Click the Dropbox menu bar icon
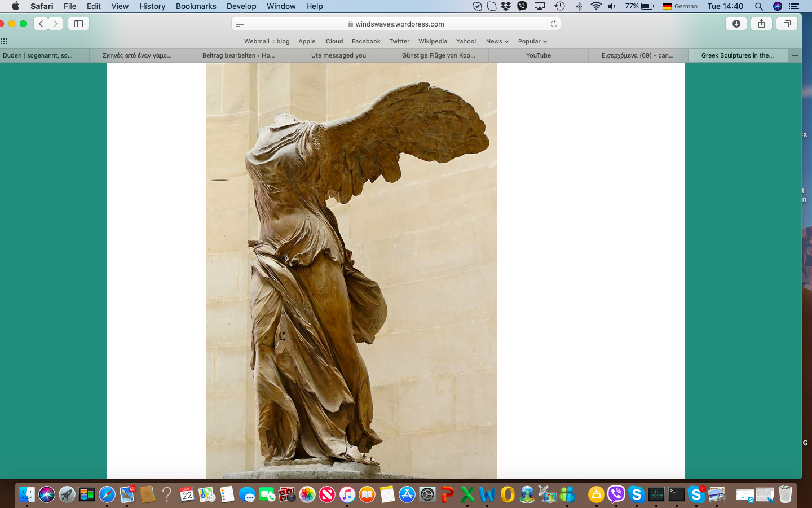 pyautogui.click(x=506, y=6)
